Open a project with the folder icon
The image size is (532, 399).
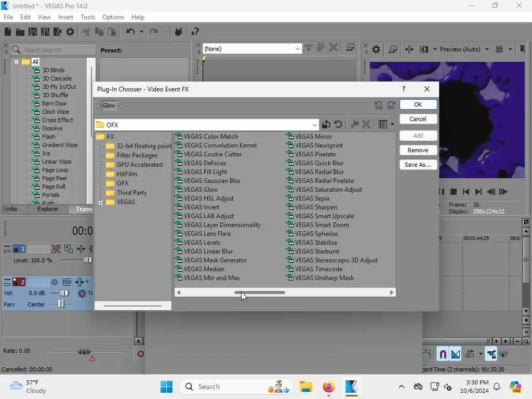(20, 32)
